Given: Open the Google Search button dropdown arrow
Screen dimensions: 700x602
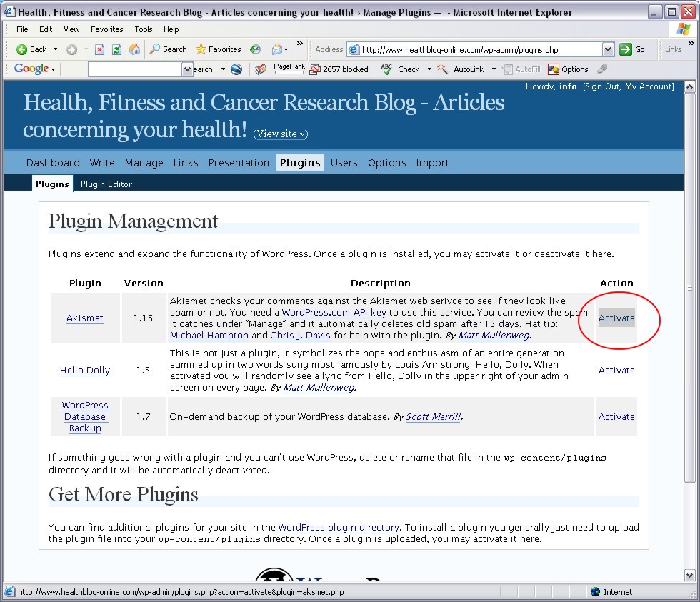Looking at the screenshot, I should click(x=223, y=69).
